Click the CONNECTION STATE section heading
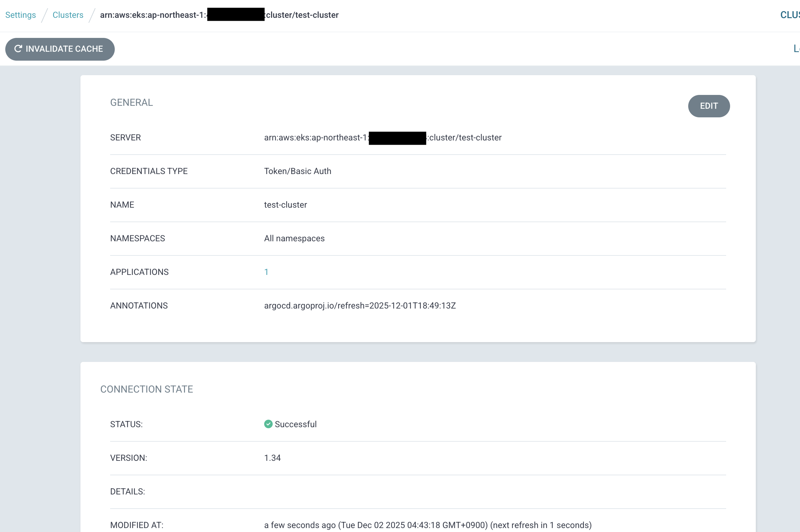This screenshot has width=800, height=532. point(147,389)
